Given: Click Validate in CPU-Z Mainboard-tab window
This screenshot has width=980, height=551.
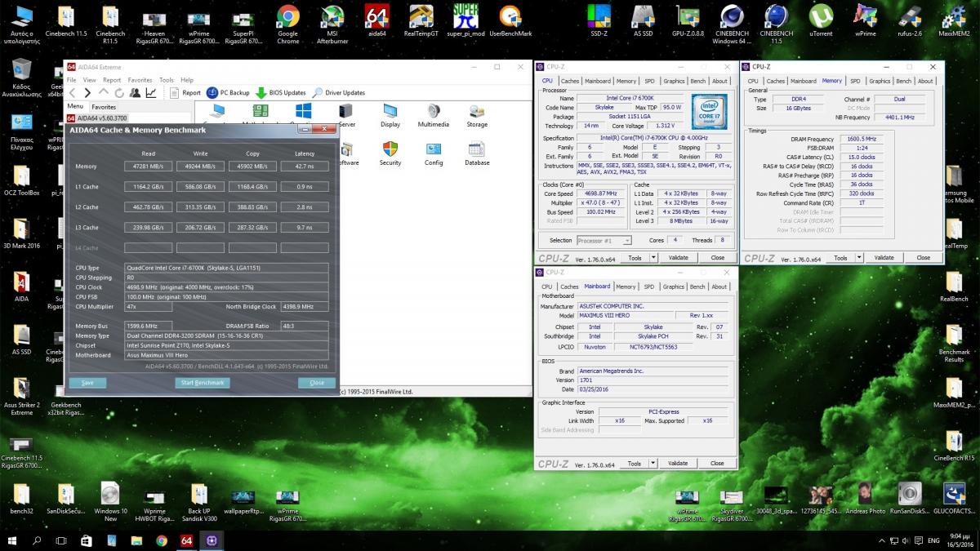Looking at the screenshot, I should coord(678,464).
